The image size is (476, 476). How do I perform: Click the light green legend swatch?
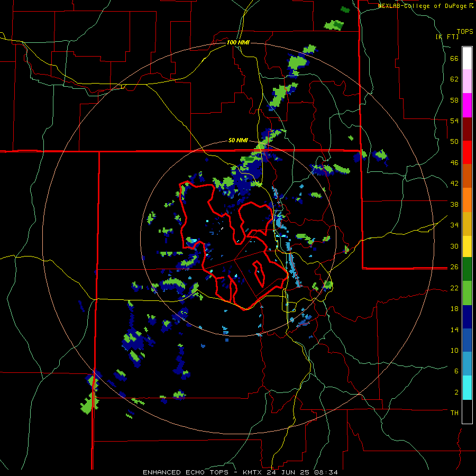point(467,293)
